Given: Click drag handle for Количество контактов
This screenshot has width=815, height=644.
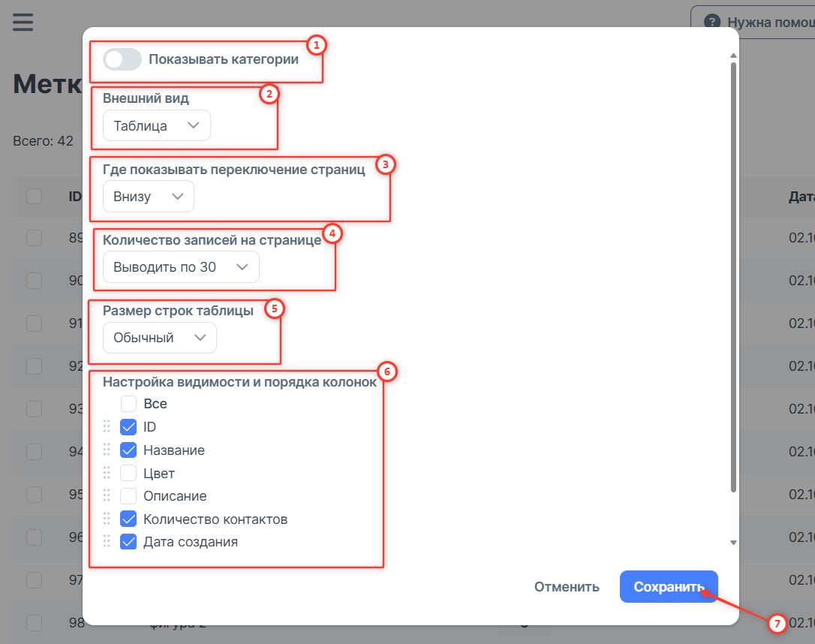Looking at the screenshot, I should coord(107,519).
